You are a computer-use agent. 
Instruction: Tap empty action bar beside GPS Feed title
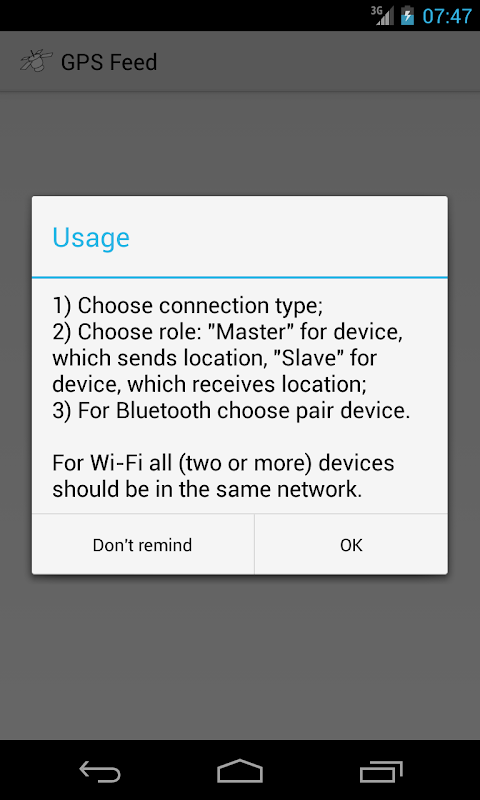pos(316,62)
